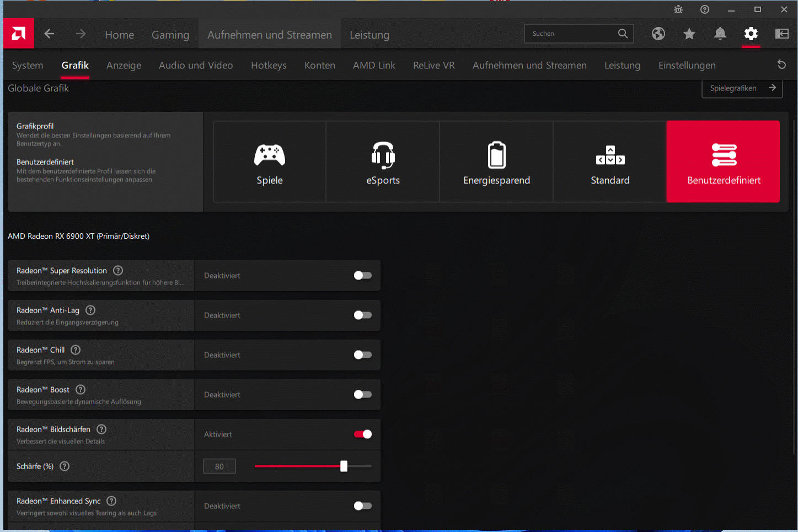Select the eSports headset profile
This screenshot has height=532, width=798.
point(383,162)
